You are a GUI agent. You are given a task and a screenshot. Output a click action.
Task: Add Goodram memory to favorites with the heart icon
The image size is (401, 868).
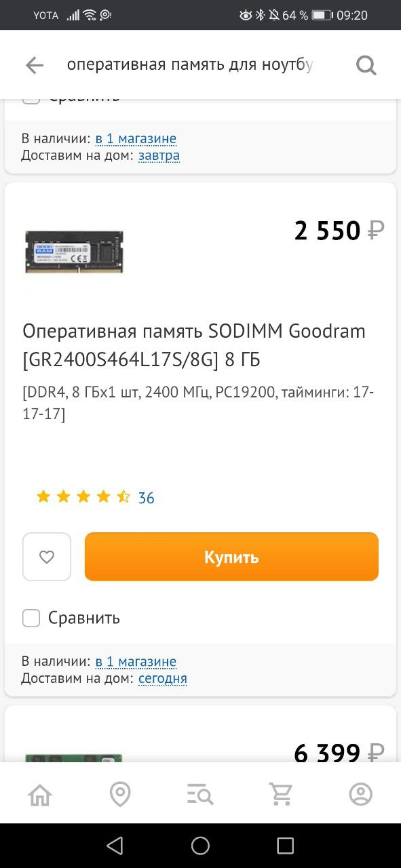tap(47, 557)
